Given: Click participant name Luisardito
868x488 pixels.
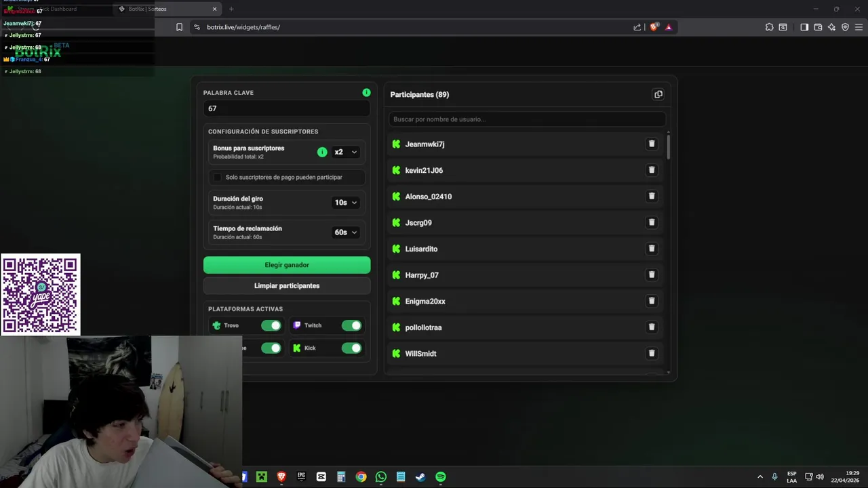Looking at the screenshot, I should point(421,249).
